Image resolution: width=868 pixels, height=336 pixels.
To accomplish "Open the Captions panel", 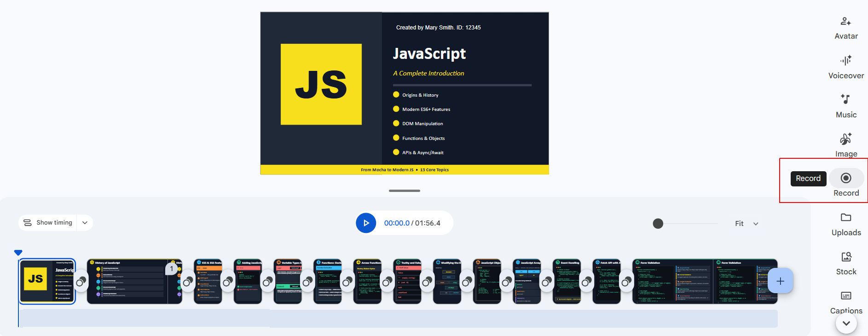I will (846, 302).
